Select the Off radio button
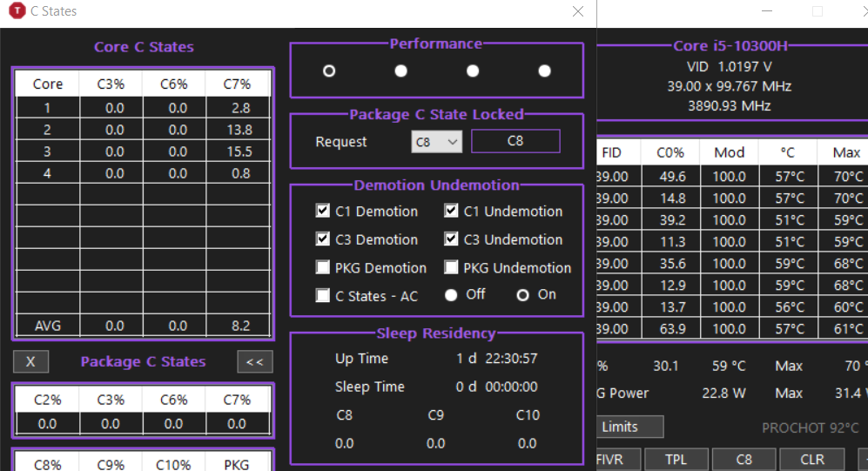 [x=451, y=295]
